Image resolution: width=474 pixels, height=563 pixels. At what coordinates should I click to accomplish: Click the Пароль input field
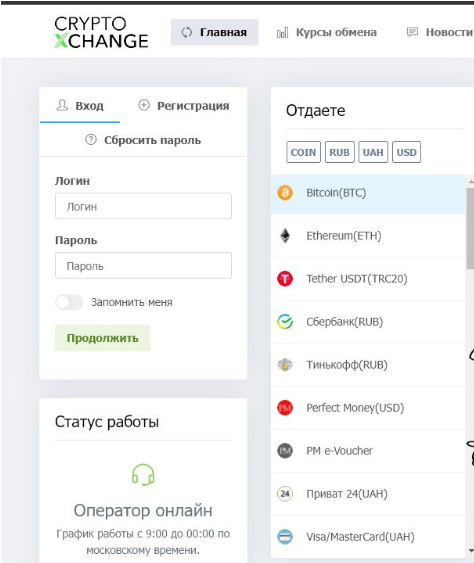click(x=143, y=266)
